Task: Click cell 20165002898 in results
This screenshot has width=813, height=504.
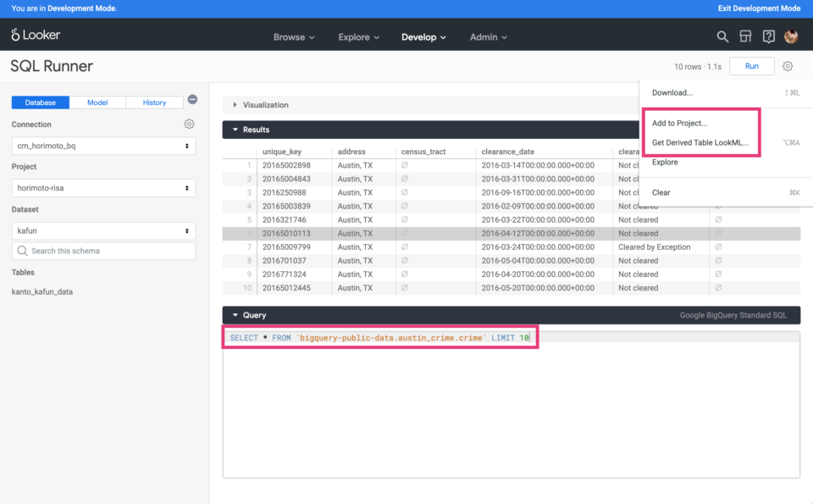Action: pyautogui.click(x=286, y=165)
